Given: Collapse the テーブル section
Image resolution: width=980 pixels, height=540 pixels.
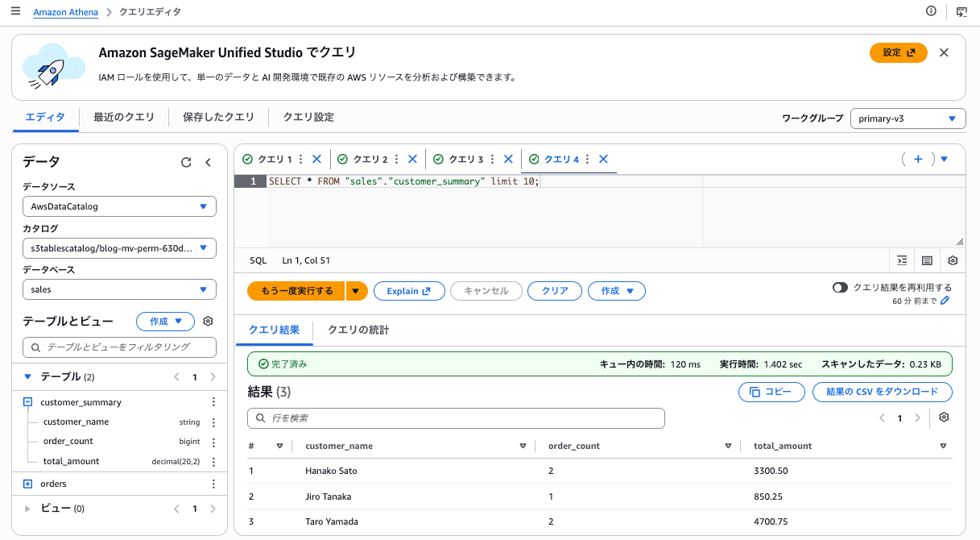Looking at the screenshot, I should coord(27,376).
